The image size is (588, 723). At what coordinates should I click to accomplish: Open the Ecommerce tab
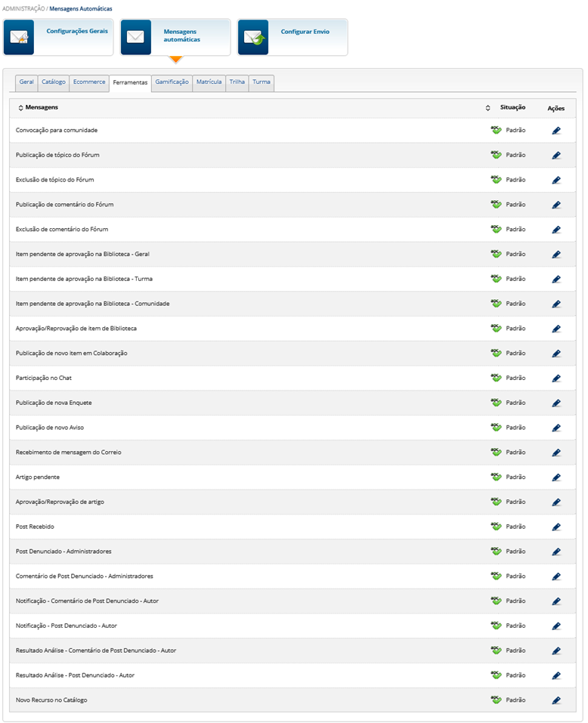(89, 82)
